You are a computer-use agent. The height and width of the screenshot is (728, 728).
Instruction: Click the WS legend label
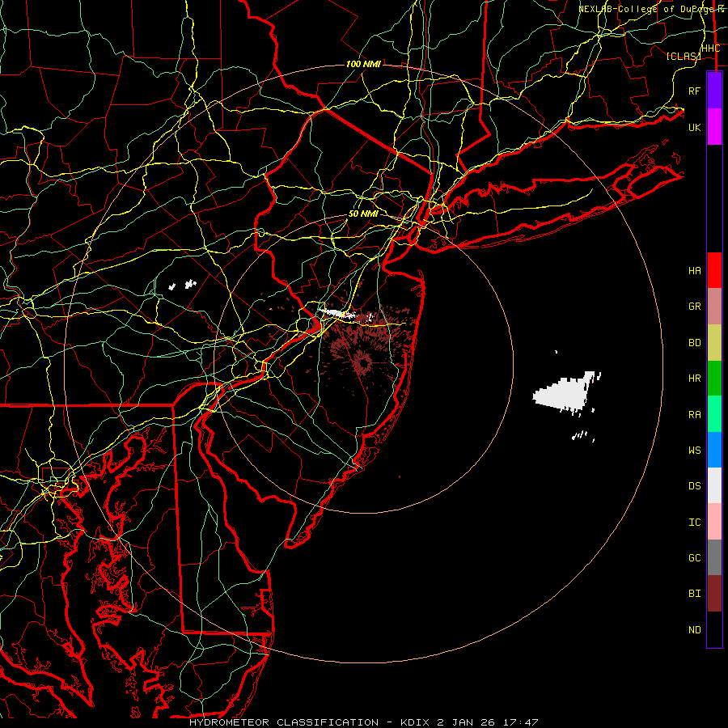tap(694, 451)
